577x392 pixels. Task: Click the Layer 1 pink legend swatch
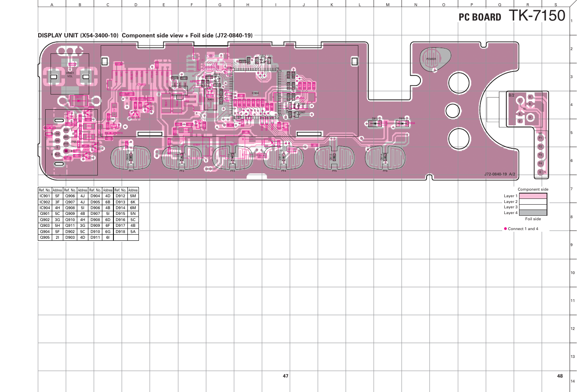(533, 196)
